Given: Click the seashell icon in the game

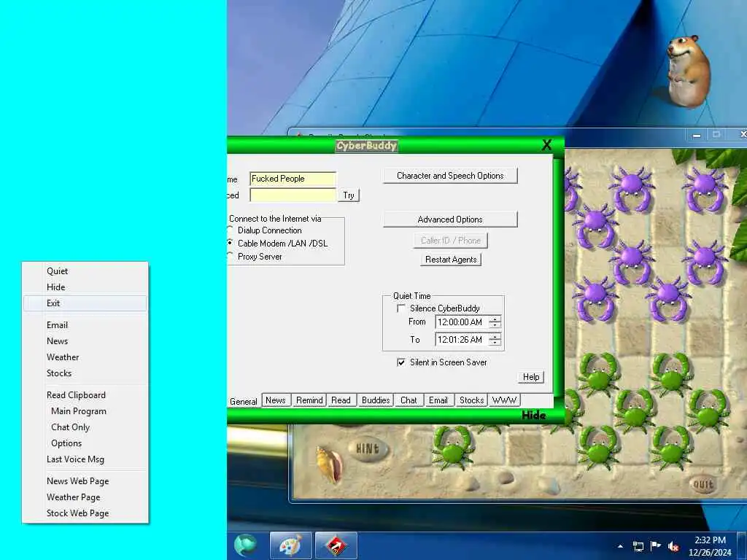Looking at the screenshot, I should (x=329, y=463).
